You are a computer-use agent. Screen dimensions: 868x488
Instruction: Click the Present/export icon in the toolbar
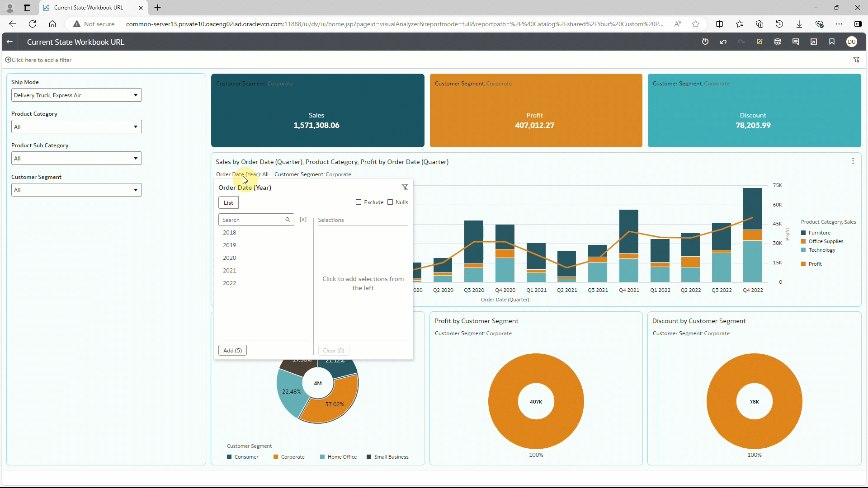814,42
